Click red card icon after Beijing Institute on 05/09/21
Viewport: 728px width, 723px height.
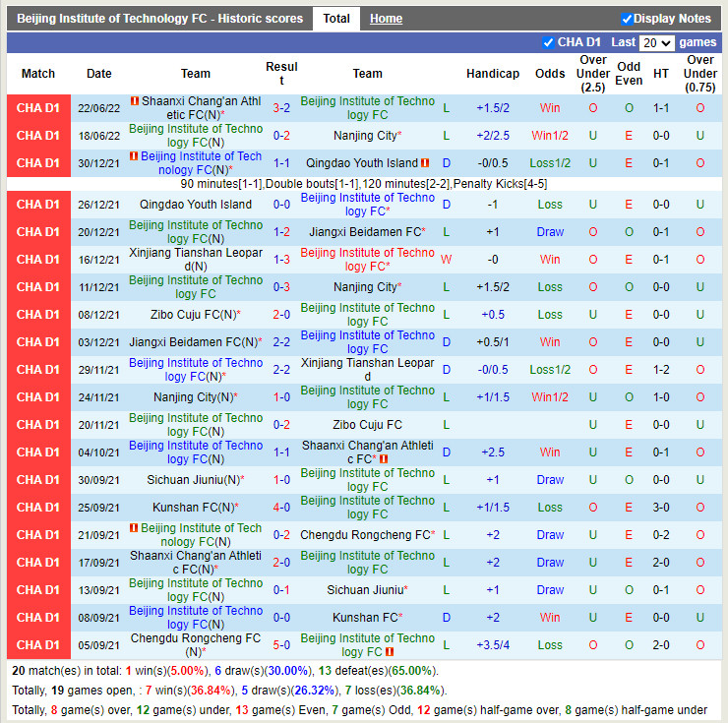coord(390,652)
